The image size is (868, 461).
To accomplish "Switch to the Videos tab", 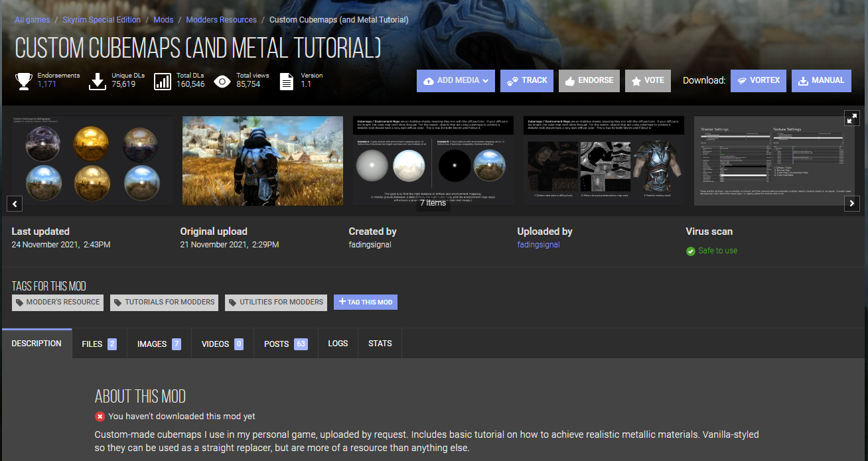I will (x=222, y=344).
